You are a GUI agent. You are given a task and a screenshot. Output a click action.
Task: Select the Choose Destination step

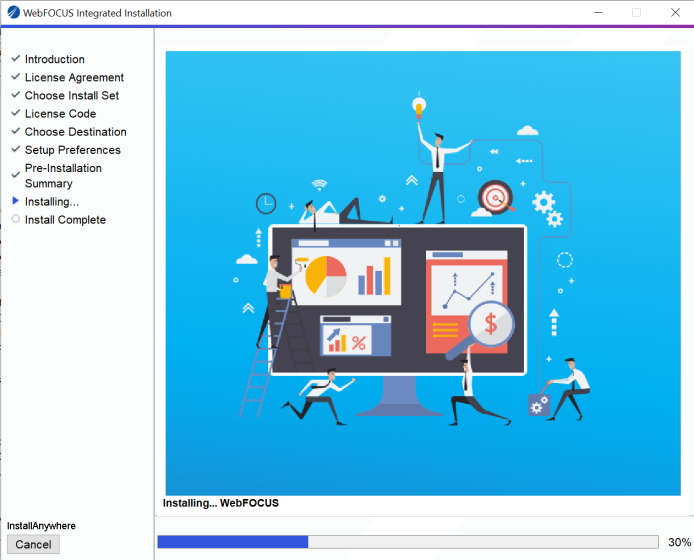(76, 132)
